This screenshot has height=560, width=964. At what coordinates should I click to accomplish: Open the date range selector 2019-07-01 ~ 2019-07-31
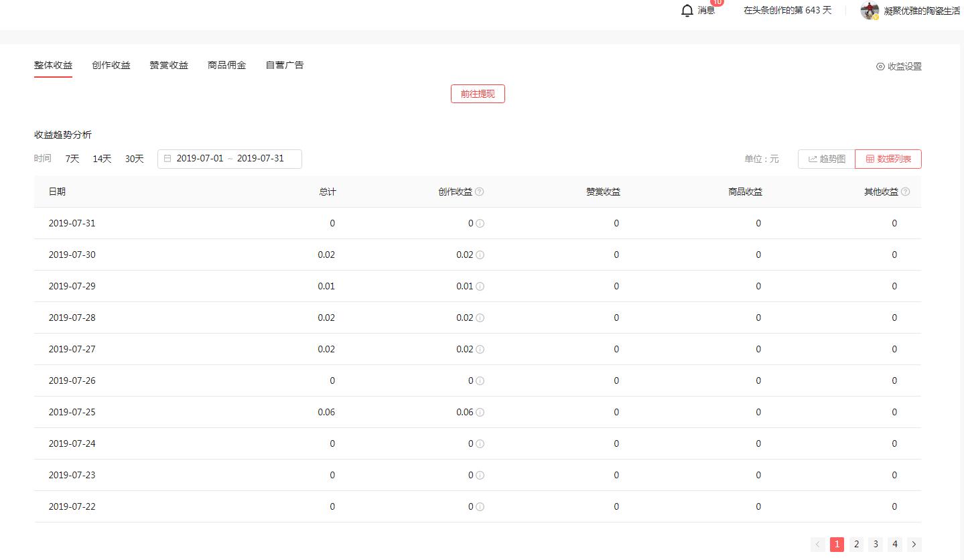pos(229,158)
